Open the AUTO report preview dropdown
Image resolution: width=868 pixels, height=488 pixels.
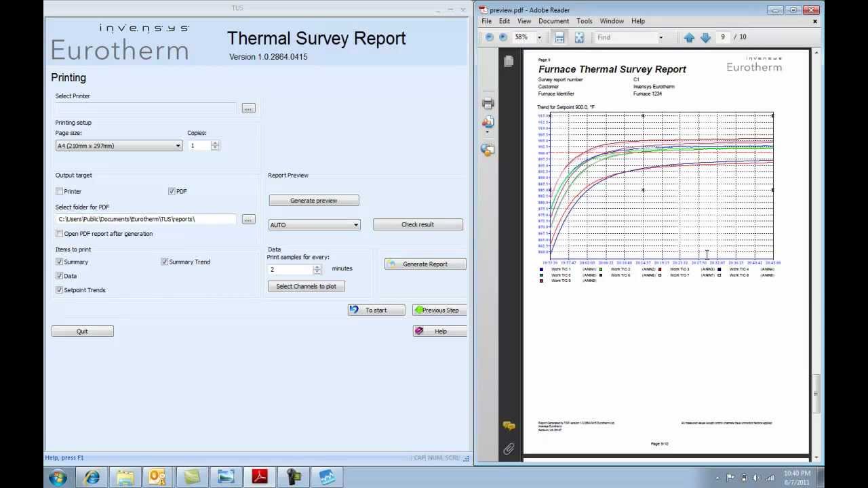[x=314, y=225]
